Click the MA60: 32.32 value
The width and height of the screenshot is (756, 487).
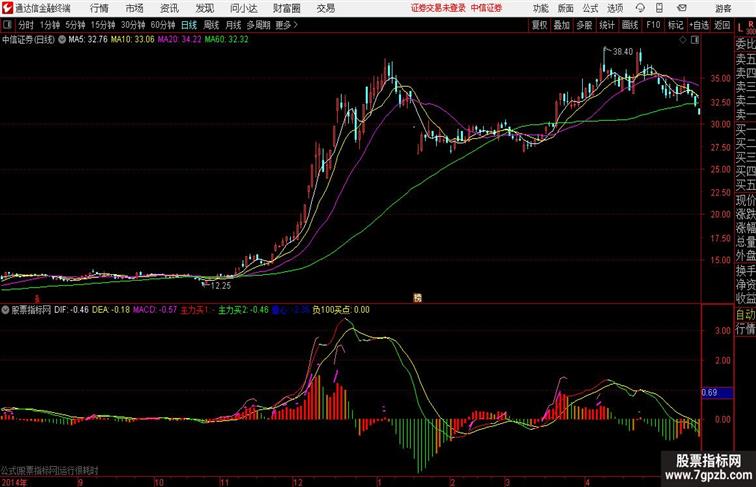(x=227, y=40)
